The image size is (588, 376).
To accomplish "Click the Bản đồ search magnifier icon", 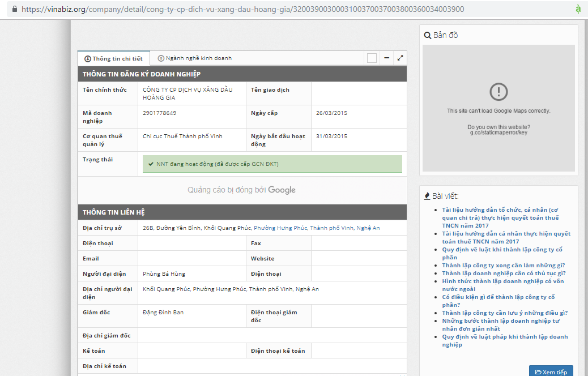I will click(428, 36).
